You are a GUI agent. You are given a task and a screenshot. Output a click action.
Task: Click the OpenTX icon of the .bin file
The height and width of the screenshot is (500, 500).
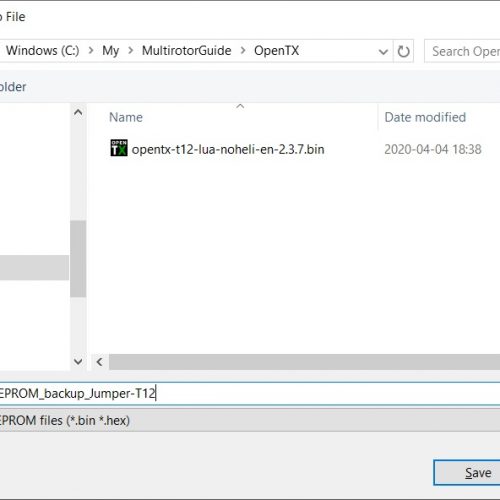(119, 148)
